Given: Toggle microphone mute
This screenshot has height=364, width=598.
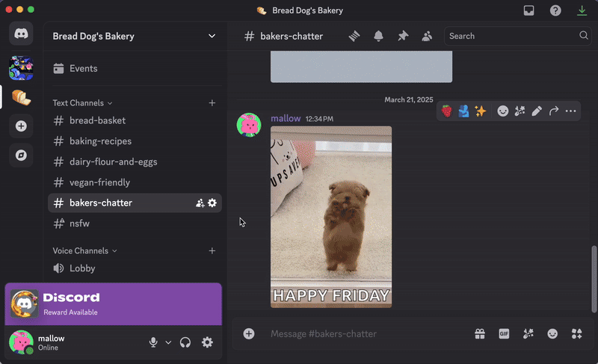Looking at the screenshot, I should click(x=153, y=342).
